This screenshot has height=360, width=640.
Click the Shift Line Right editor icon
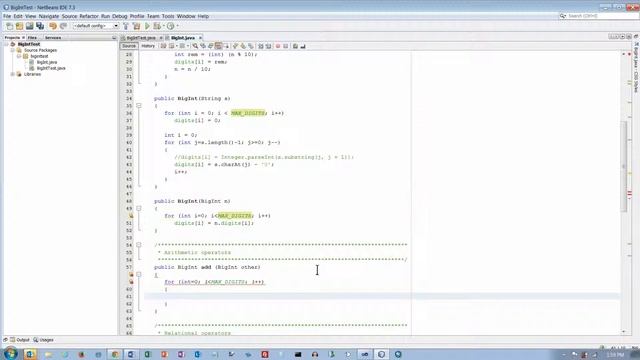268,46
